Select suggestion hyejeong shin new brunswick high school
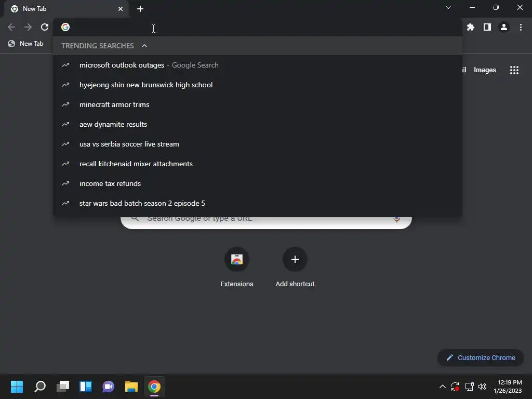The height and width of the screenshot is (399, 532). (258, 85)
